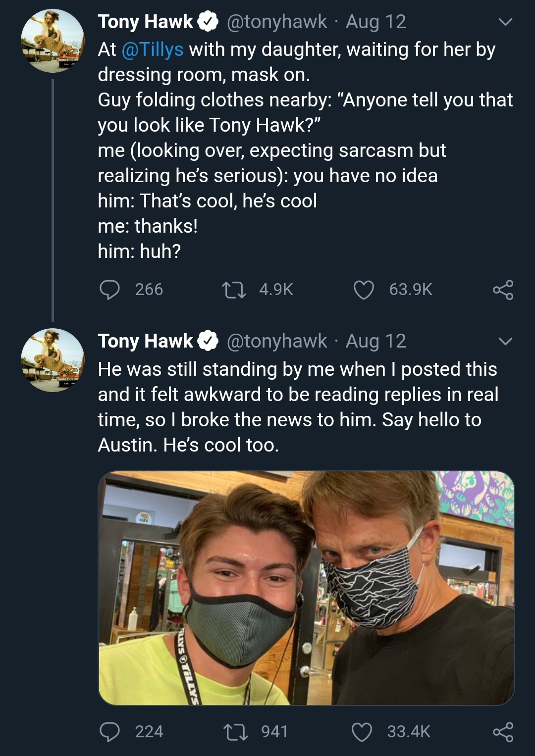Tap the @tonyhawk handle on second tweet
535x756 pixels.
(x=277, y=341)
